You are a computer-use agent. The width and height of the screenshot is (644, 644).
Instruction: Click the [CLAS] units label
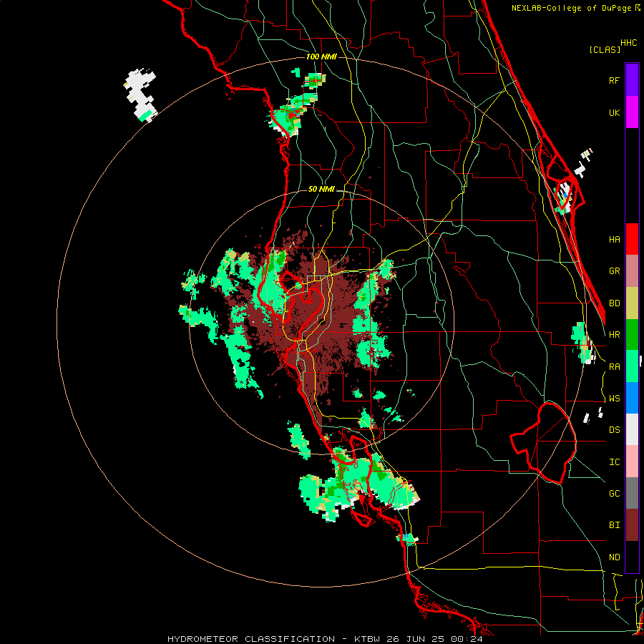(x=605, y=49)
